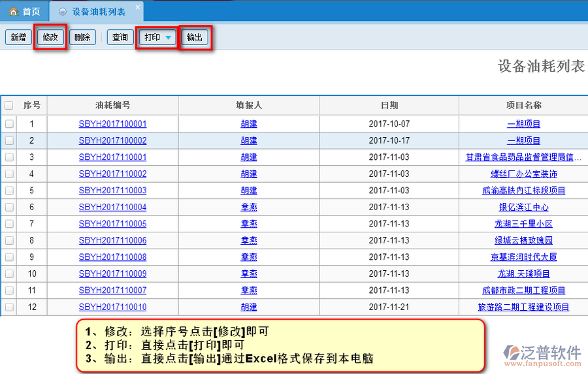The image size is (588, 374).
Task: Open record SBYH2017100001
Action: tap(112, 123)
